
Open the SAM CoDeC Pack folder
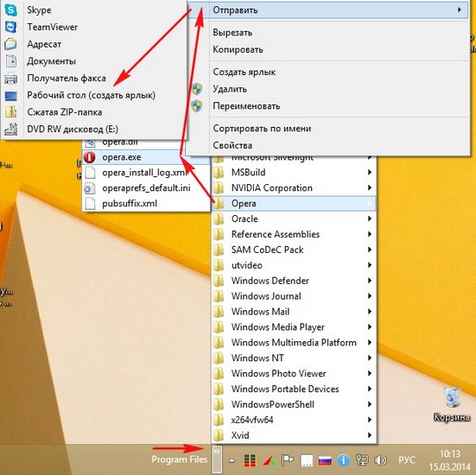click(294, 250)
